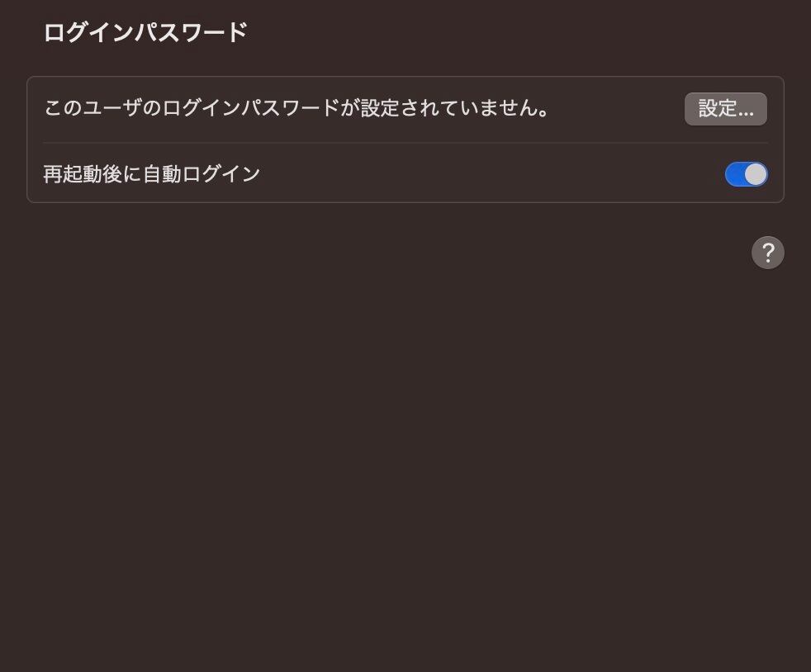Image resolution: width=811 pixels, height=672 pixels.
Task: Toggle 再起動後に自動ログイン switch off
Action: [747, 174]
